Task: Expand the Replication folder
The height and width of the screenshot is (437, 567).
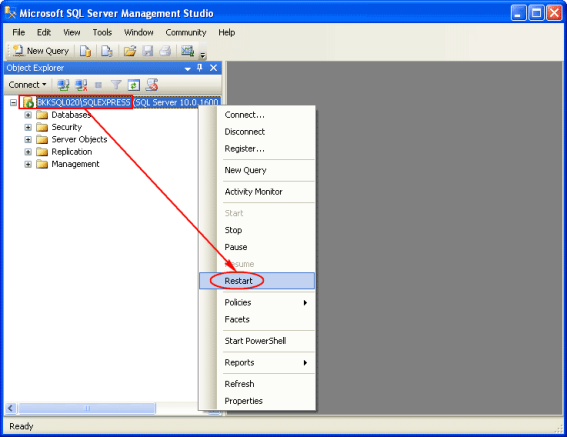Action: pos(28,152)
